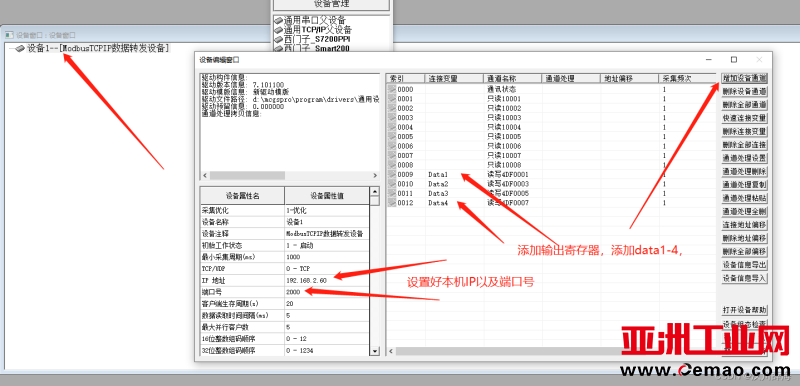Click the 设备1 device icon in device window
Image resolution: width=800 pixels, height=386 pixels.
click(19, 48)
